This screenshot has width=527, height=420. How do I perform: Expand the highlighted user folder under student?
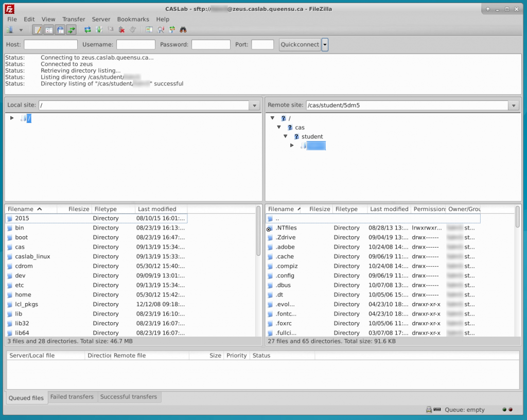292,145
